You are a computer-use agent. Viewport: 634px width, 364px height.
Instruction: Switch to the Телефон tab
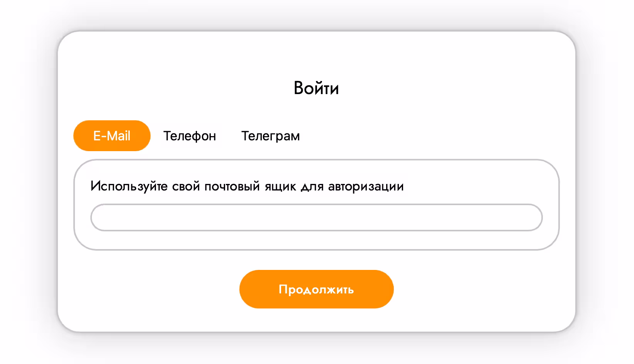click(x=189, y=136)
